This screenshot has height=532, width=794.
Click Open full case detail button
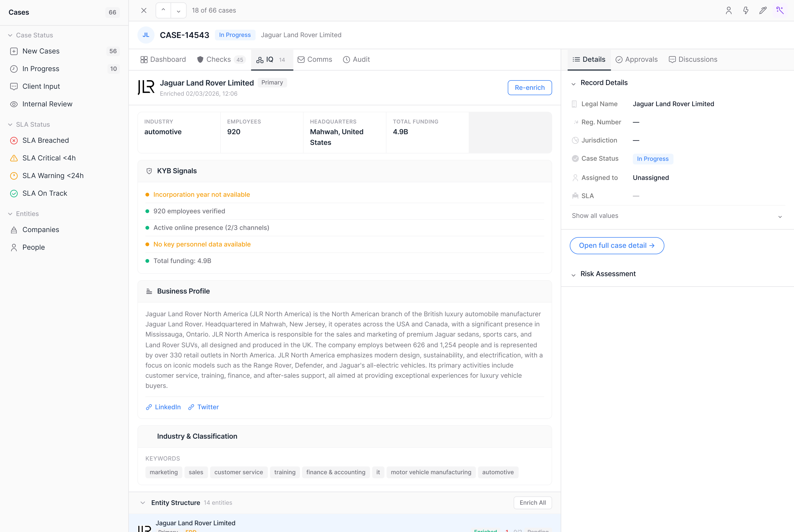(x=616, y=246)
